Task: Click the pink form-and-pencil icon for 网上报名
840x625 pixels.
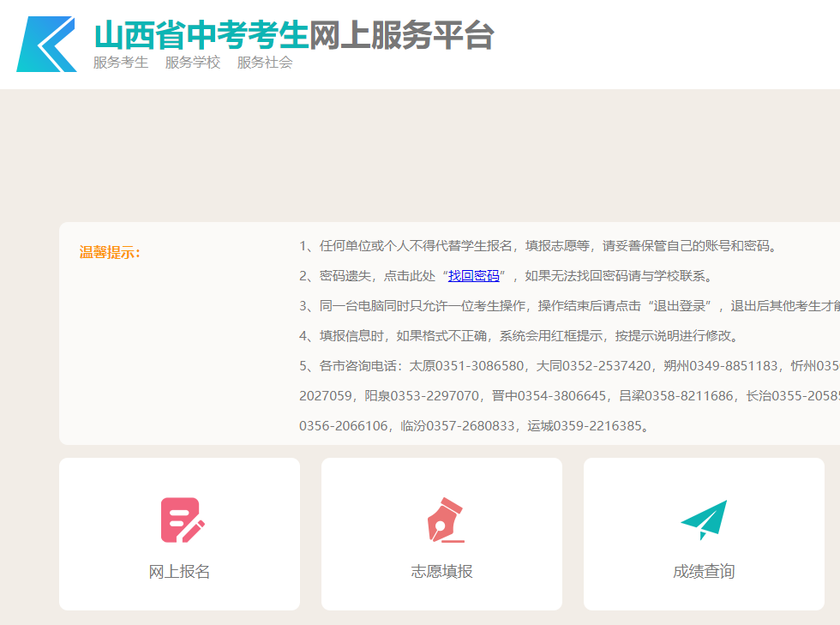Action: (183, 520)
